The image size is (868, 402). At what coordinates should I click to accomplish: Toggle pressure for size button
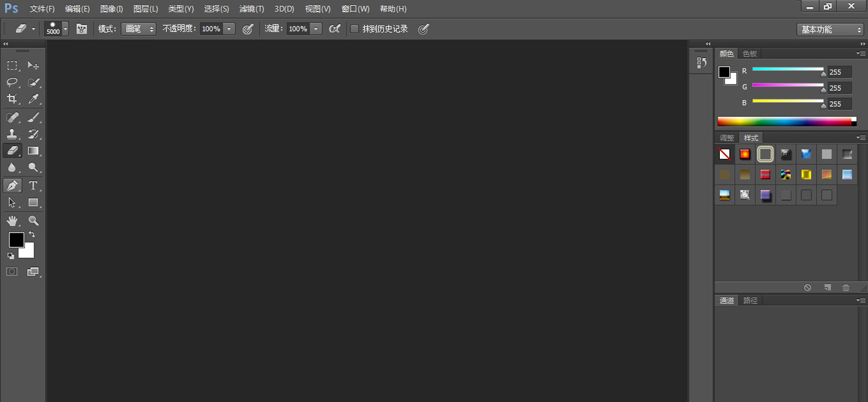(424, 29)
